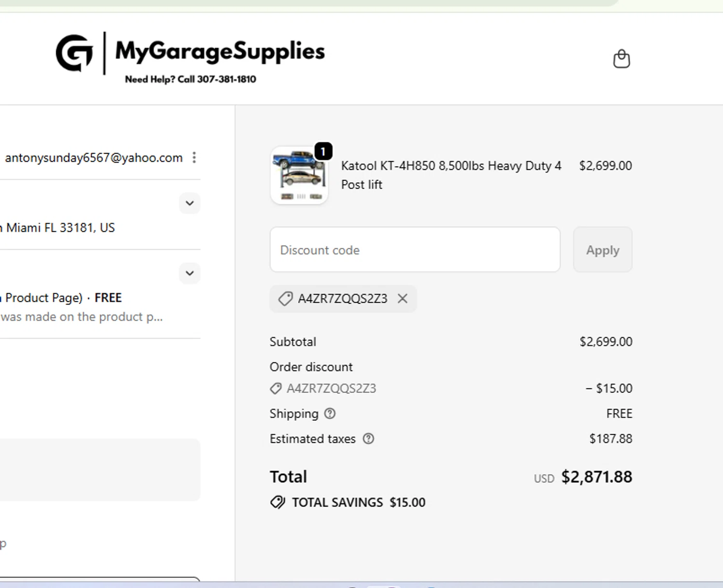Open the shopping bag cart icon
Viewport: 723px width, 588px height.
click(621, 59)
